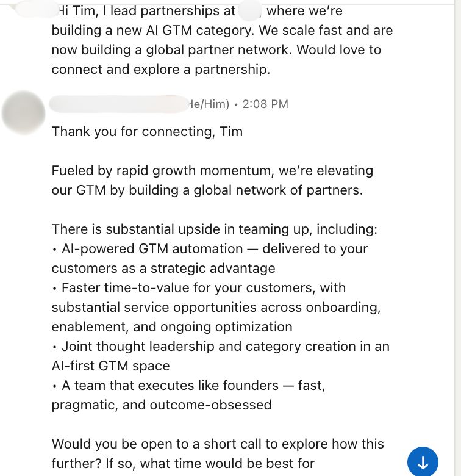Viewport: 461px width, 476px height.
Task: Click the blurred company name after "partnerships at"
Action: point(249,10)
